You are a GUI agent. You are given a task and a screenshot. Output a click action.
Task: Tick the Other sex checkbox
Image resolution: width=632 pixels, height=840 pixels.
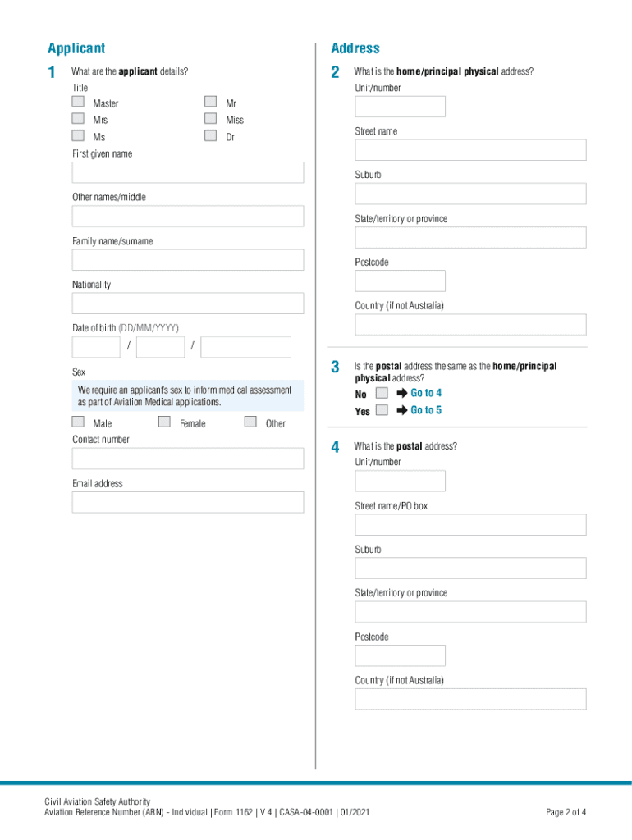250,422
